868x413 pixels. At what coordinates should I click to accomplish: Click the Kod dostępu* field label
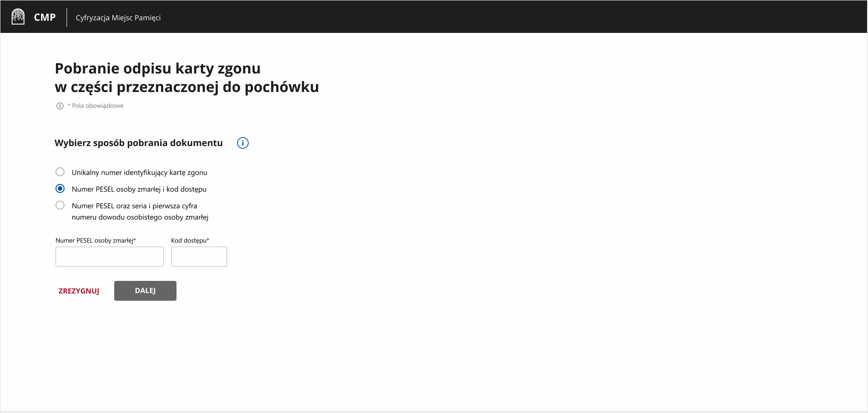190,241
